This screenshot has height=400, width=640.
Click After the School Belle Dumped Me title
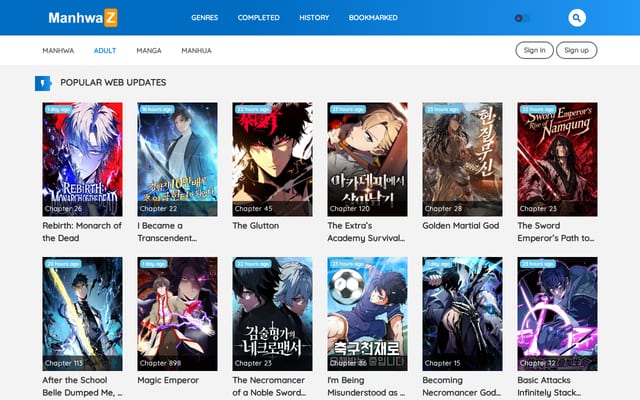tap(82, 386)
